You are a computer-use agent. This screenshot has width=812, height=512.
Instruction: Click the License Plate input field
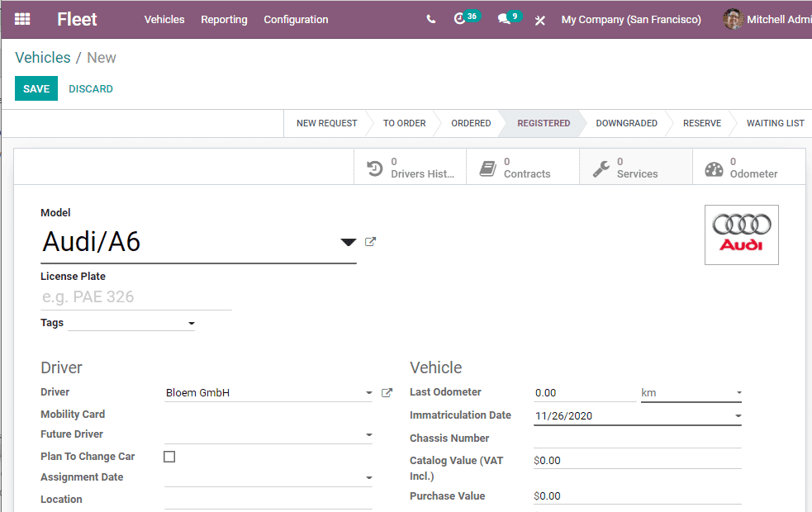pos(136,297)
